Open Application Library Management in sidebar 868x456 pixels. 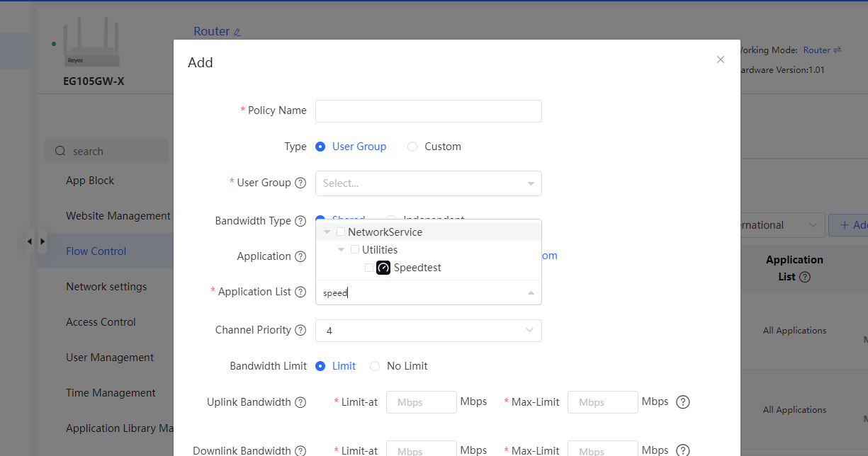120,428
